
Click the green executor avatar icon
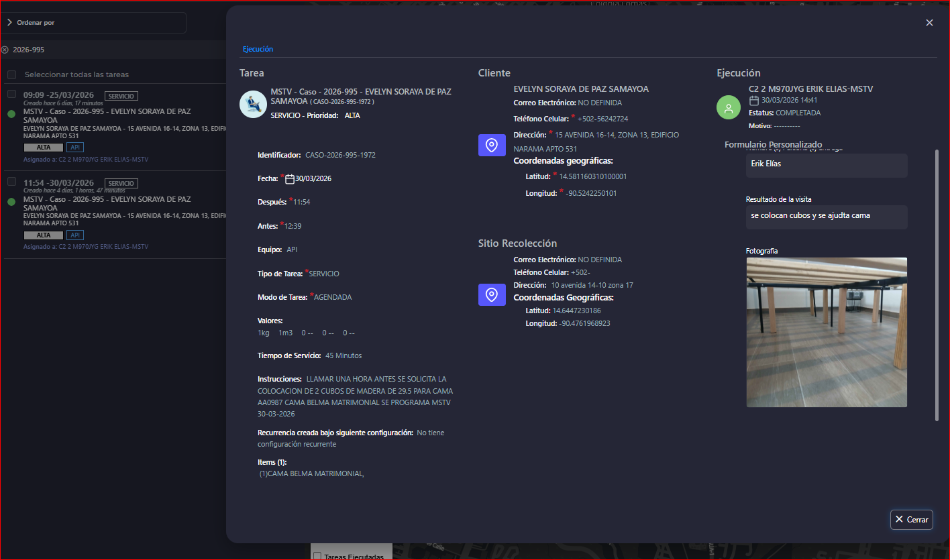click(729, 107)
